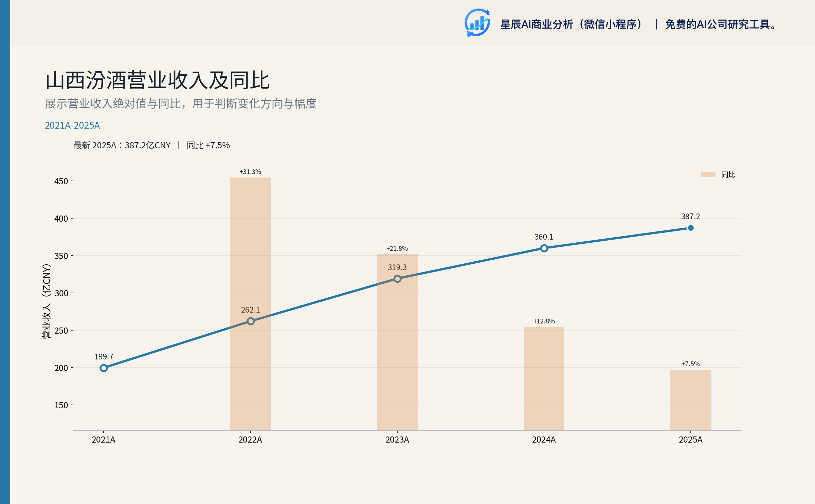Click the 262.1 data label
815x504 pixels.
(x=251, y=310)
